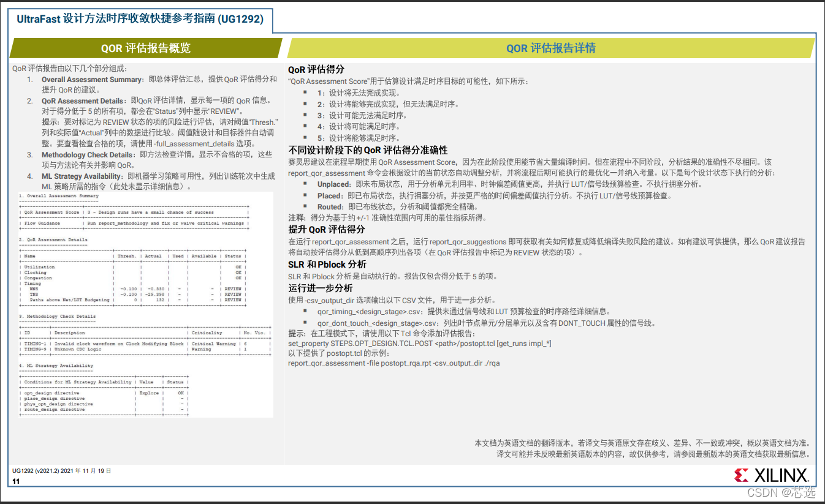The height and width of the screenshot is (504, 825).
Task: Click the 'WNS' row in the report table
Action: pos(134,289)
